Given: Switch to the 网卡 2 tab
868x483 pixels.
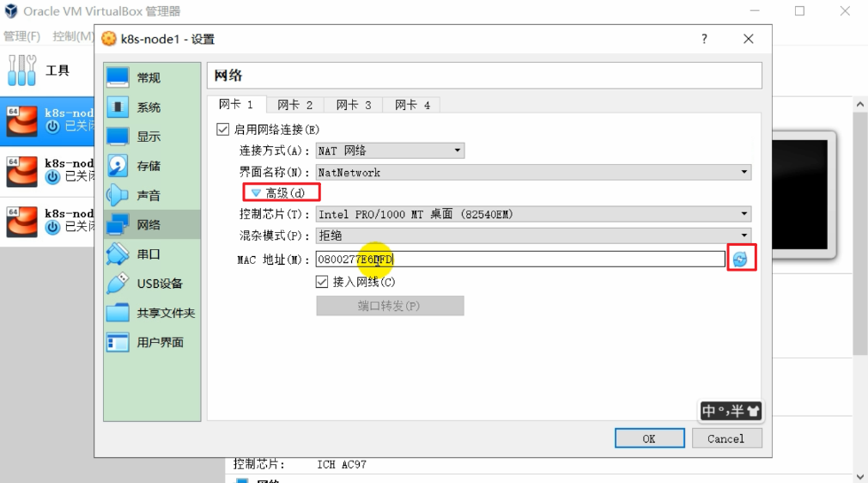Looking at the screenshot, I should (295, 105).
